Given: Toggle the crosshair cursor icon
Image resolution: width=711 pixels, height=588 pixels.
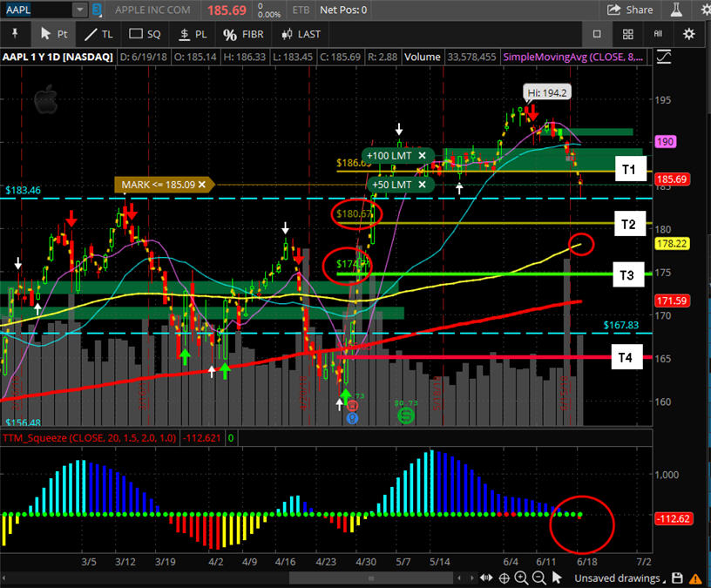Looking at the screenshot, I should (504, 578).
